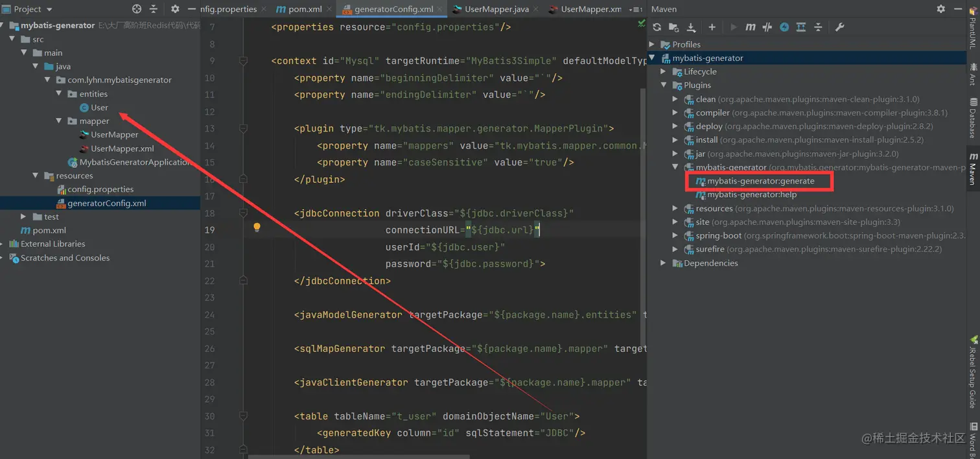The width and height of the screenshot is (980, 459).
Task: Fold the context element at line 9
Action: tap(244, 61)
